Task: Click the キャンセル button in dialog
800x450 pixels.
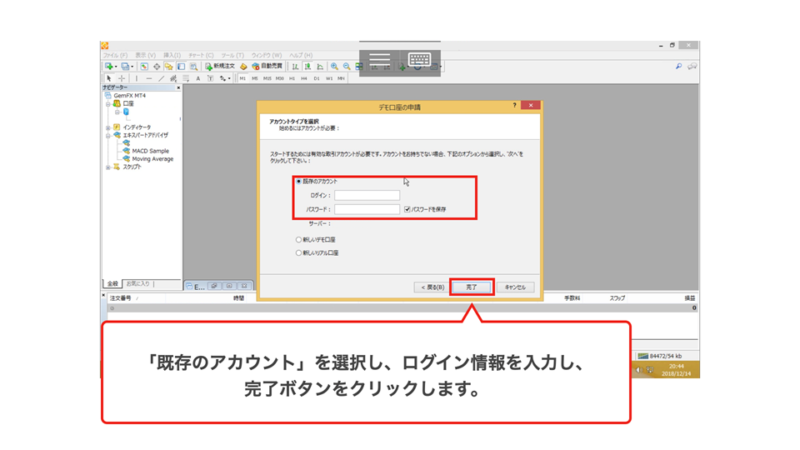Action: click(x=515, y=287)
